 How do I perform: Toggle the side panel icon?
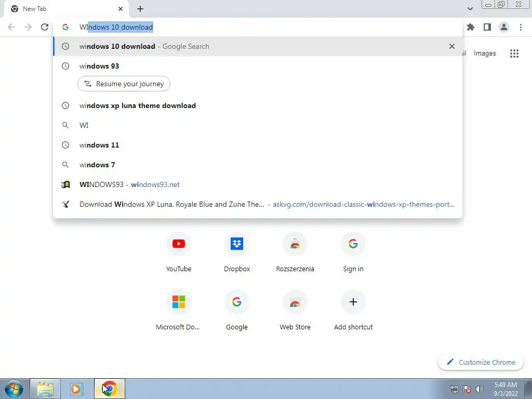point(487,27)
